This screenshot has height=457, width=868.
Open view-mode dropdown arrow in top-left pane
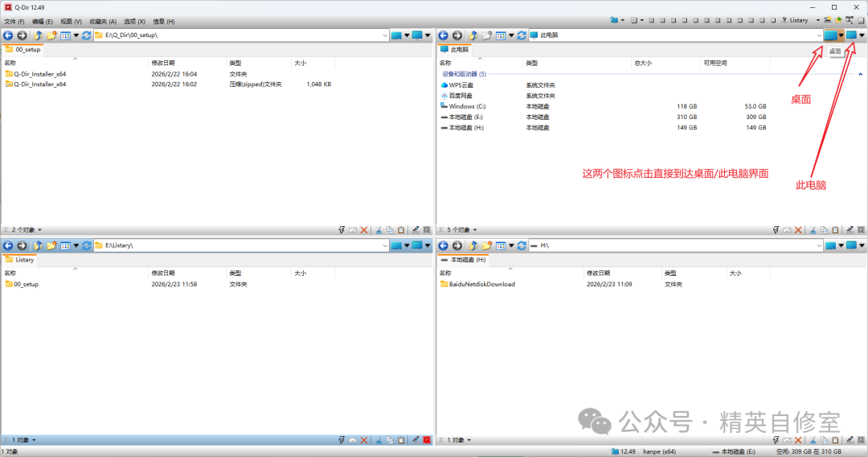pos(76,35)
